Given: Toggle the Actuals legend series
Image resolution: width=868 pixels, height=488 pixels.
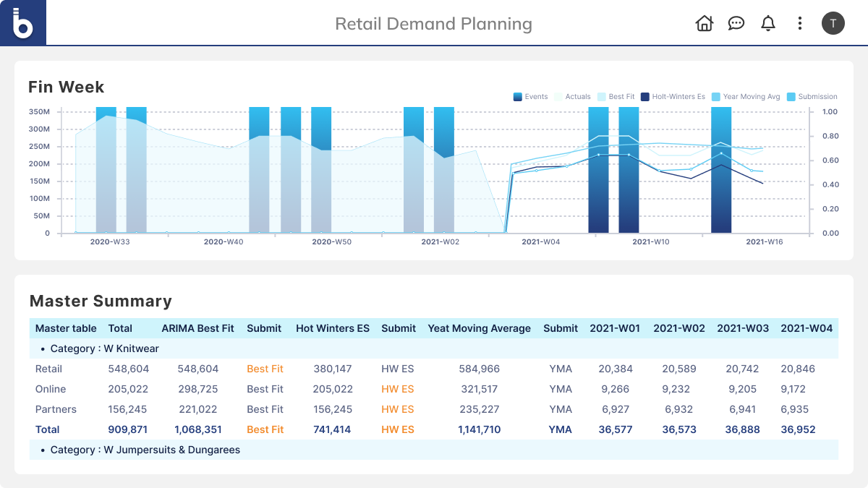Looking at the screenshot, I should [571, 97].
